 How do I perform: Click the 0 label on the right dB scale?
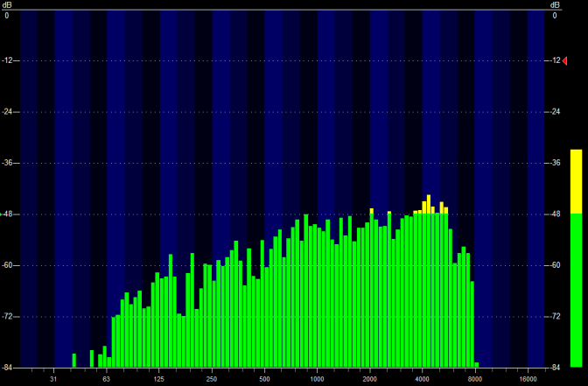click(x=555, y=16)
